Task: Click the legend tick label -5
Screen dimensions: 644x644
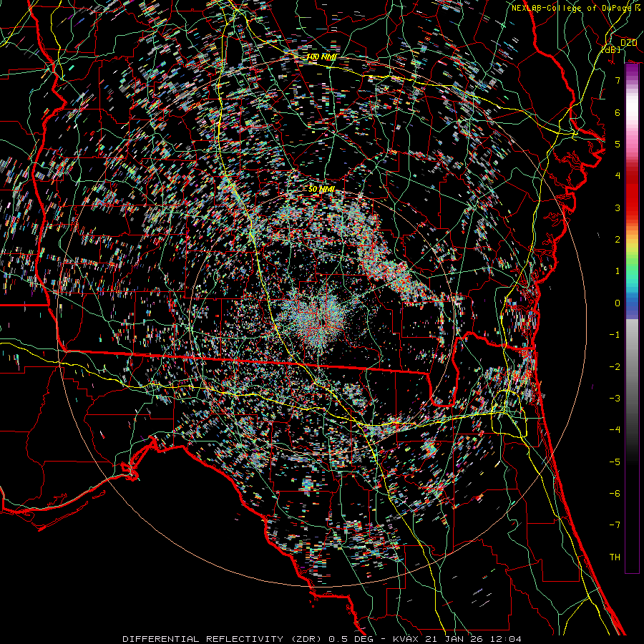Action: [615, 462]
